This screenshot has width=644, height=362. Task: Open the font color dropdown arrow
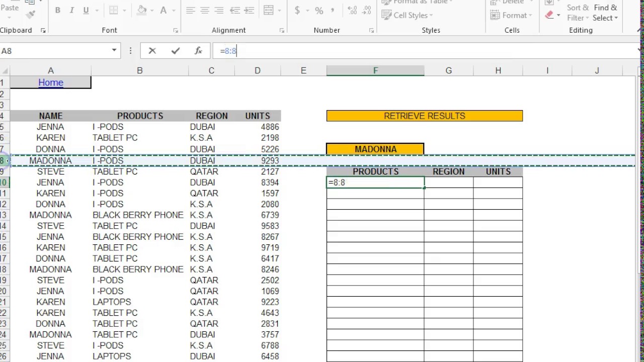point(174,11)
